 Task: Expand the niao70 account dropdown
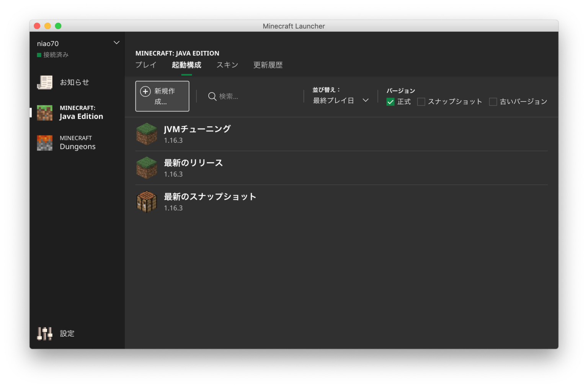pos(117,42)
